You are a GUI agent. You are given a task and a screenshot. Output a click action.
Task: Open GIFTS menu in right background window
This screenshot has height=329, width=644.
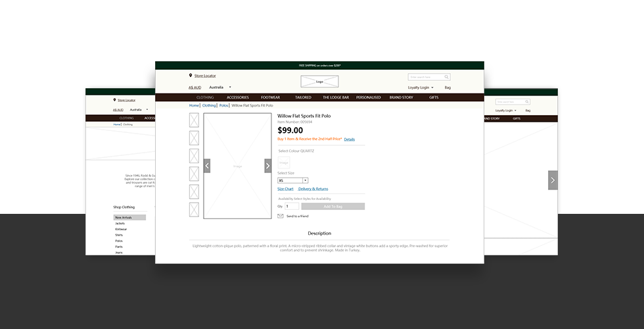[x=517, y=118]
